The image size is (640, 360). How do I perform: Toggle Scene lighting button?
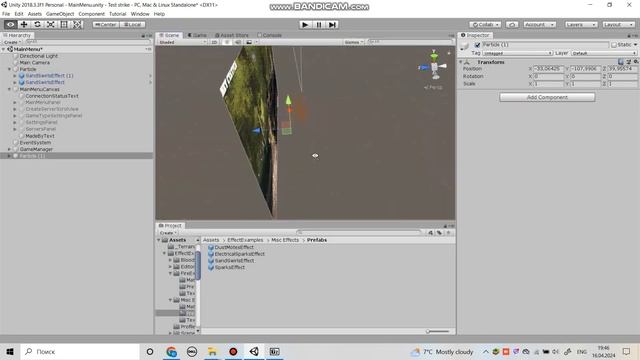coord(227,42)
